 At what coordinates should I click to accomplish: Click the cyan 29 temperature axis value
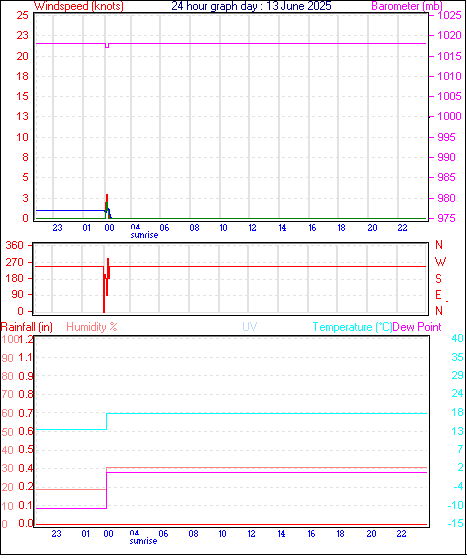457,375
